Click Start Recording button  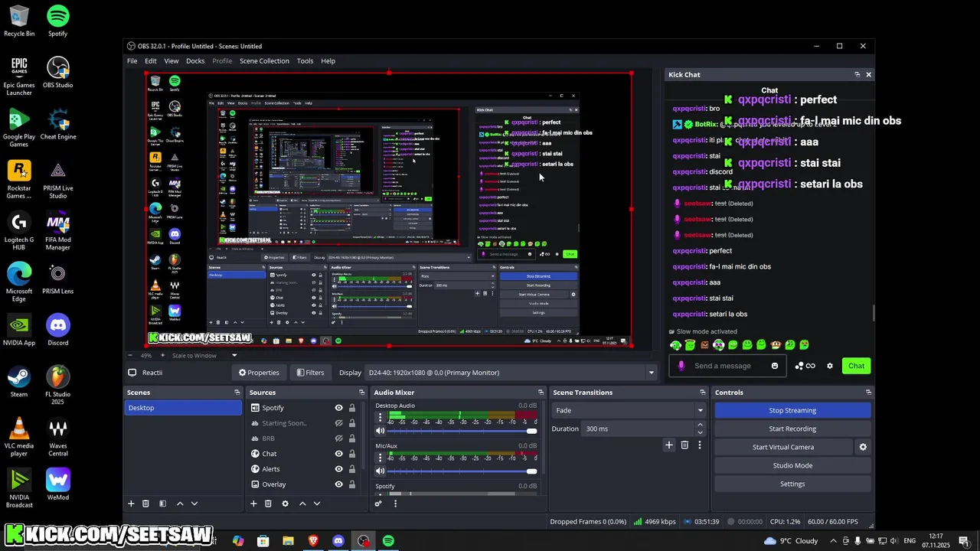[x=792, y=429]
